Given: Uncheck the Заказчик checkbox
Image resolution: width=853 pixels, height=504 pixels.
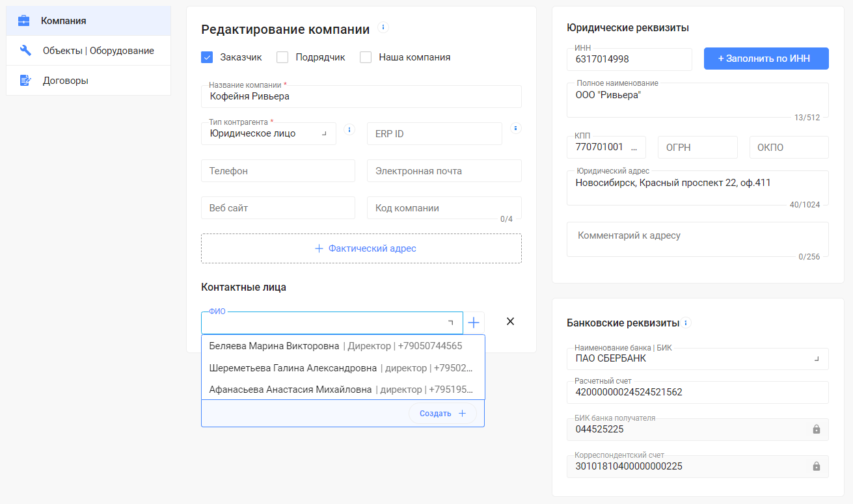Looking at the screenshot, I should (208, 57).
